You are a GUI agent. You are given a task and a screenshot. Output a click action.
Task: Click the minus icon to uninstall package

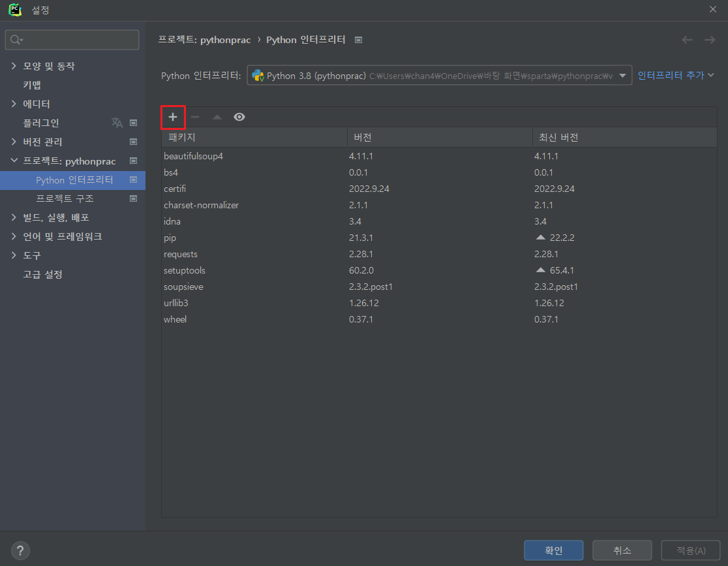(195, 117)
